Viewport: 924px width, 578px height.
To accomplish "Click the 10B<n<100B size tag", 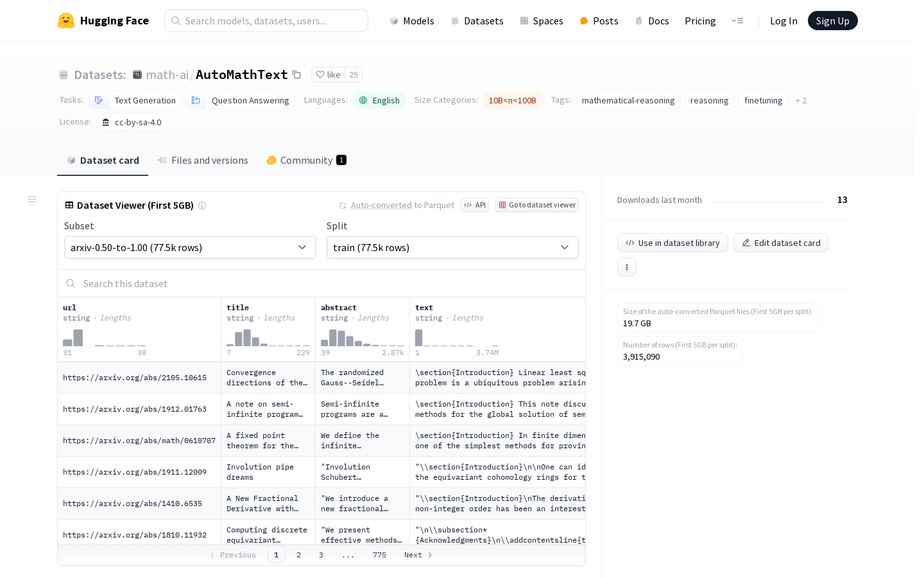I will pyautogui.click(x=512, y=100).
